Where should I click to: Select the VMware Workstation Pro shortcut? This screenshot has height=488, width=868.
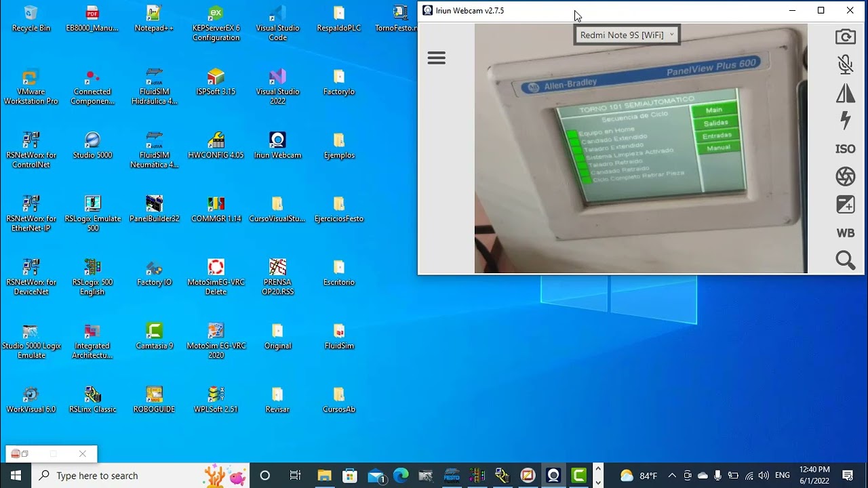(30, 87)
